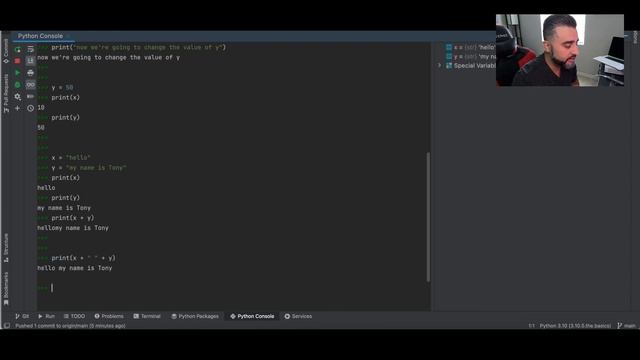
Task: Add a new console with the plus icon
Action: [x=18, y=108]
